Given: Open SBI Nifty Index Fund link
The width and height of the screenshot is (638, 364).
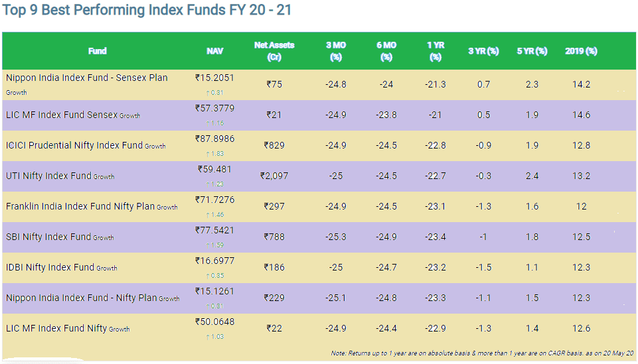Looking at the screenshot, I should pyautogui.click(x=48, y=237).
